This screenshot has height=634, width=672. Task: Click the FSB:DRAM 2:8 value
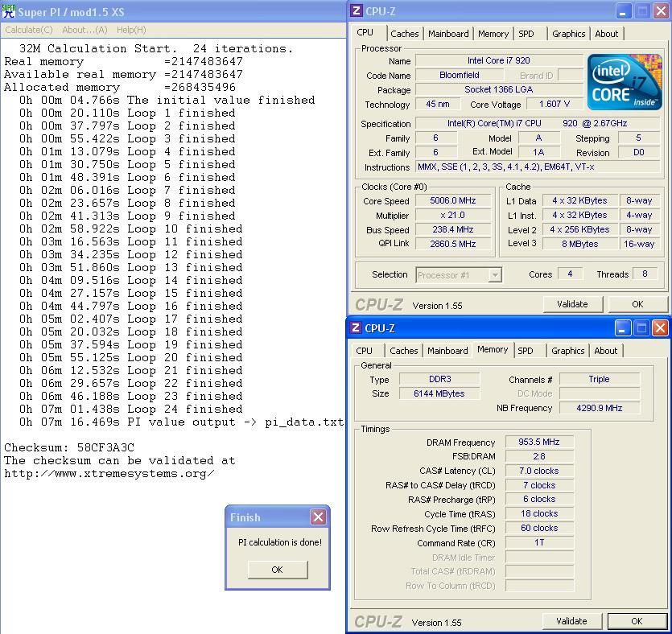tap(539, 457)
